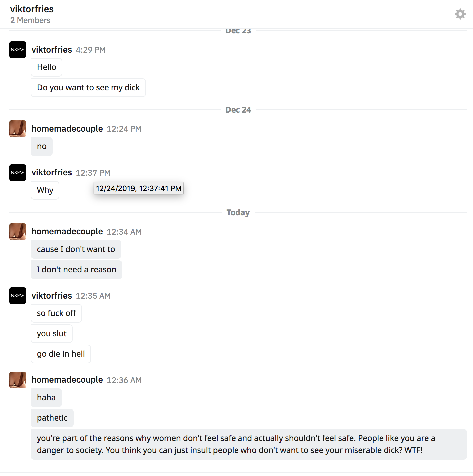Select homemadecouple's avatar beside 'haha' message
473x476 pixels.
click(x=17, y=380)
